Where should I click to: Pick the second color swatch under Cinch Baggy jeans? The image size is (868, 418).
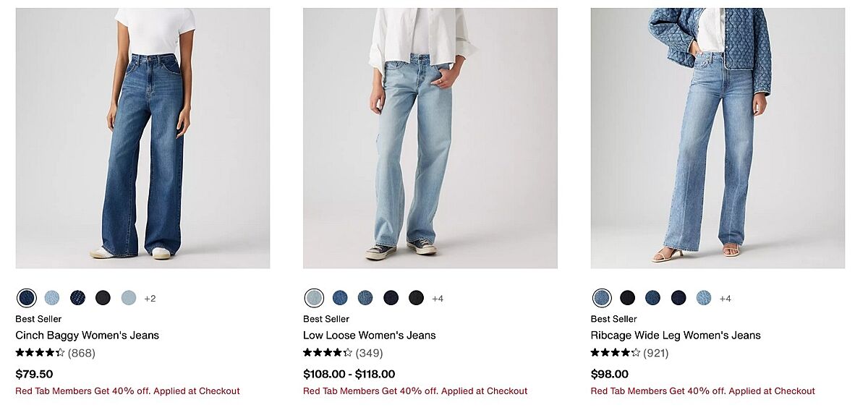point(52,298)
